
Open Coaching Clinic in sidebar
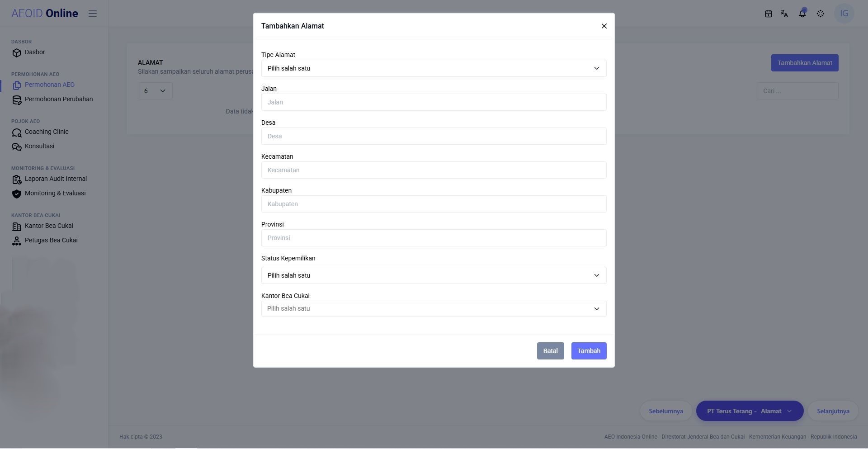47,132
